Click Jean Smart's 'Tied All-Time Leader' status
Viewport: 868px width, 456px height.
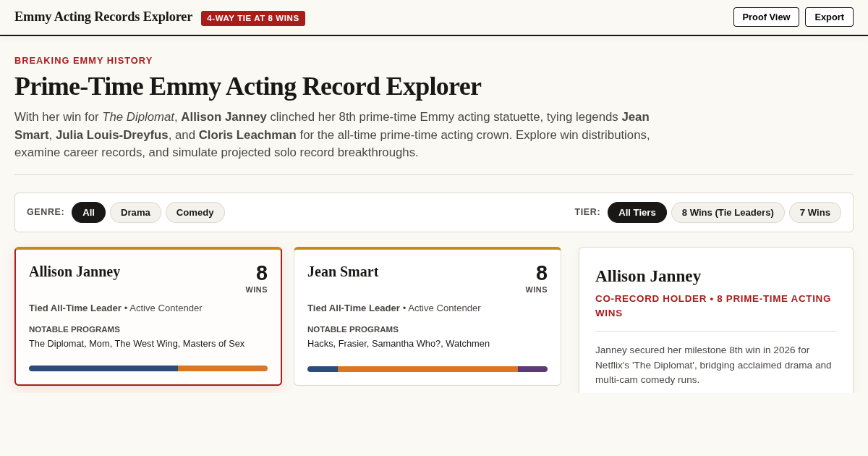tap(354, 308)
